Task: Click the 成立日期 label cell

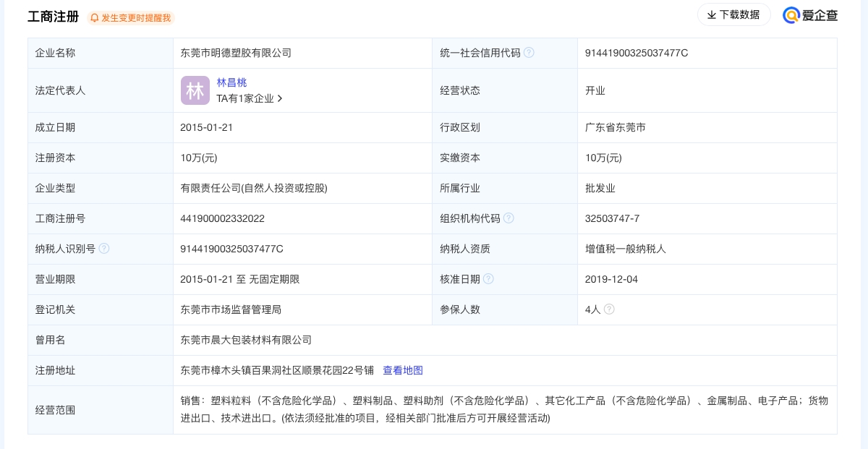Action: [x=101, y=127]
